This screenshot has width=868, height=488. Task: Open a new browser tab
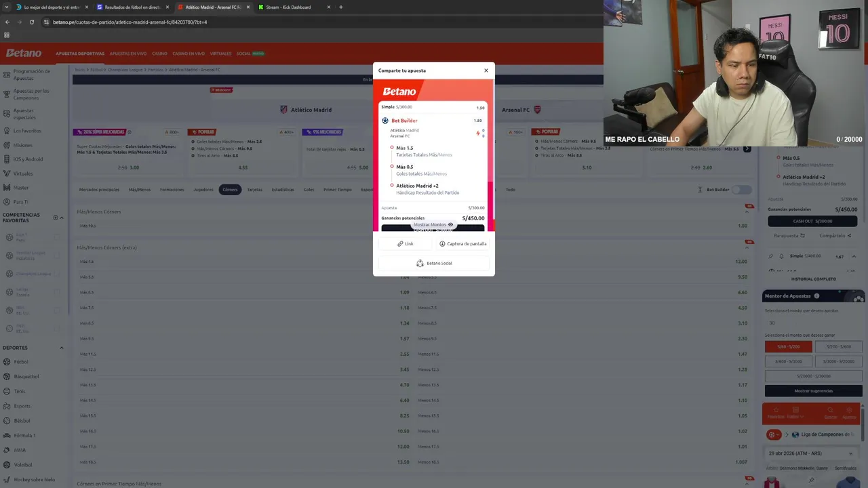tap(340, 7)
